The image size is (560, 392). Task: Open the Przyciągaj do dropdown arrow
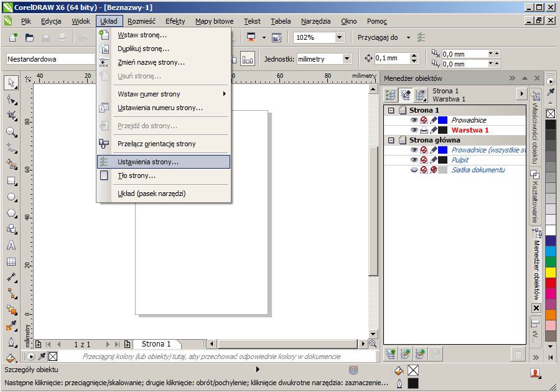(x=408, y=37)
